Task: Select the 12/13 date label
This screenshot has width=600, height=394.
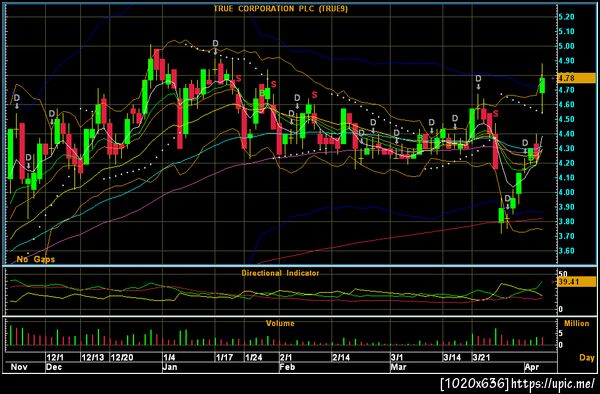Action: point(93,358)
